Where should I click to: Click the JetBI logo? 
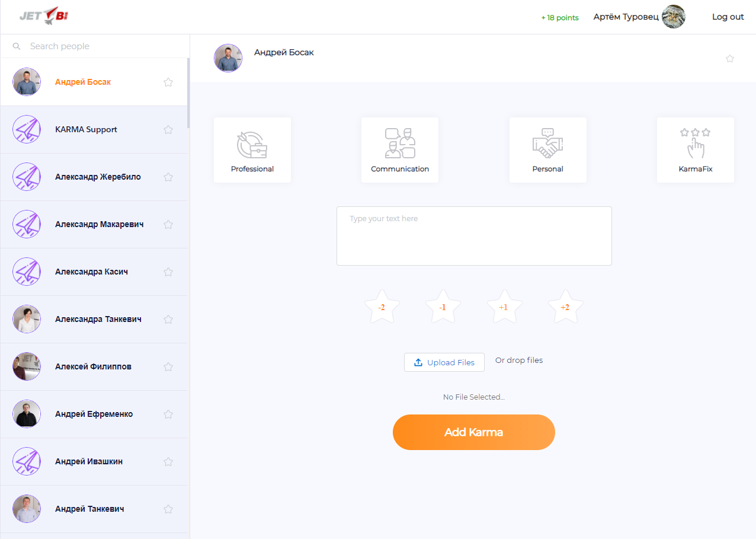43,16
